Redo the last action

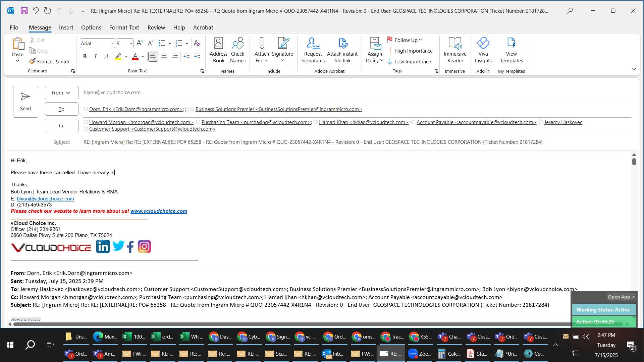coord(47,11)
